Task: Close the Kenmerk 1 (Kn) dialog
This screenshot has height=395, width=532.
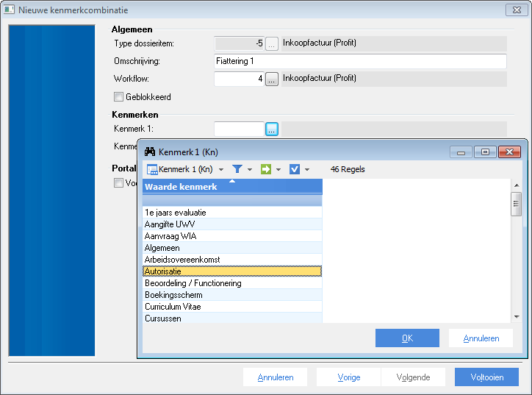Action: pos(509,152)
